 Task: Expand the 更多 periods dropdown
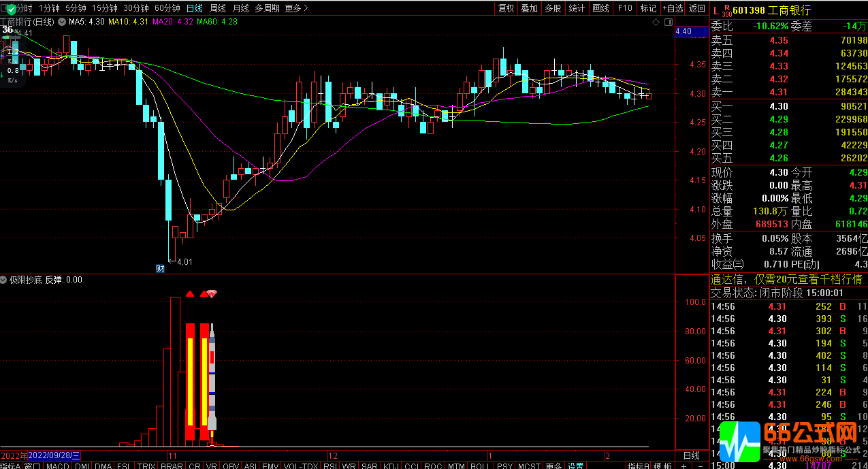pos(296,8)
